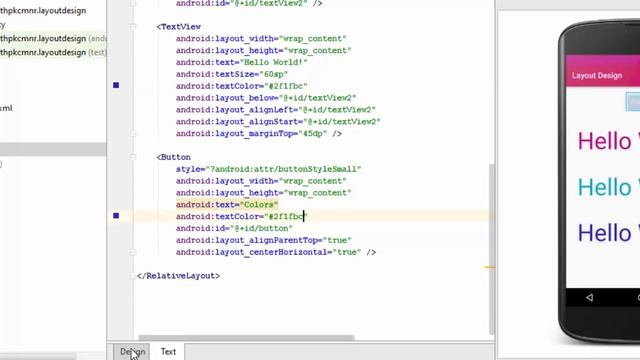
Task: Toggle fold marker at layout_centerHorizontal line end
Action: click(x=133, y=252)
